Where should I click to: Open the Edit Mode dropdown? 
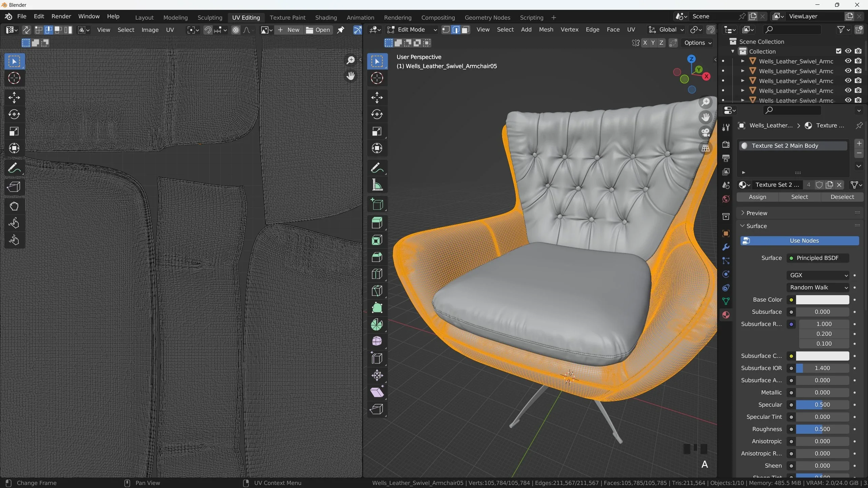coord(411,30)
